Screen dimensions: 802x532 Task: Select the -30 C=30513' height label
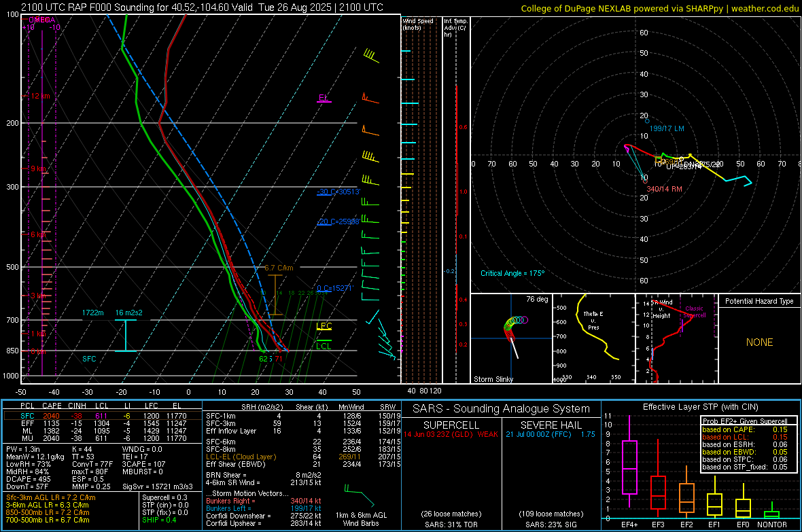click(338, 192)
